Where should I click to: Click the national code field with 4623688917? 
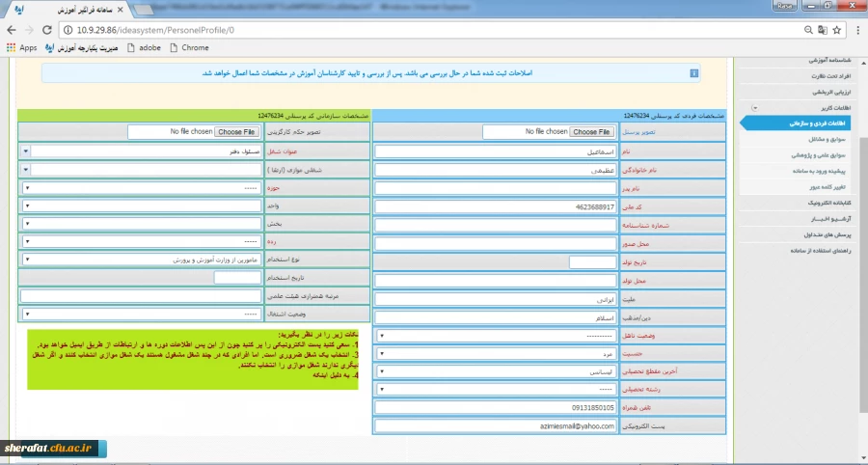(495, 206)
